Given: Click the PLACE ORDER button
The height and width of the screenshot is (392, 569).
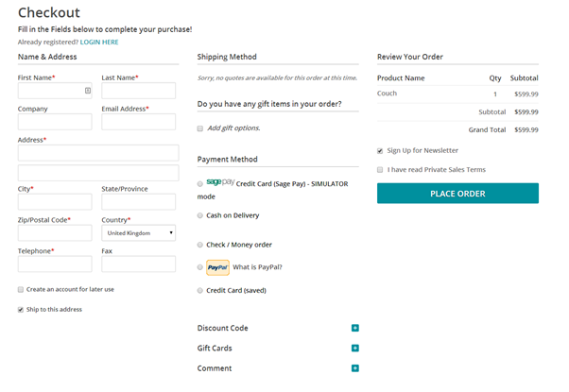Looking at the screenshot, I should tap(457, 194).
